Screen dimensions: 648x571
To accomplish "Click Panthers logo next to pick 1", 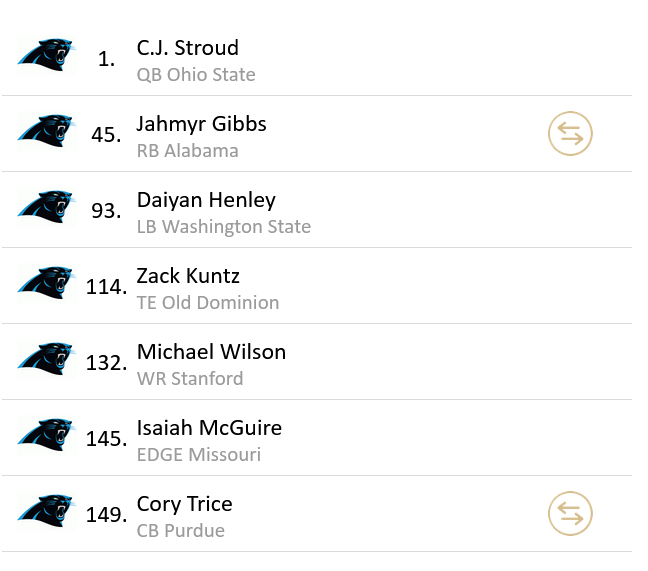I will 46,56.
